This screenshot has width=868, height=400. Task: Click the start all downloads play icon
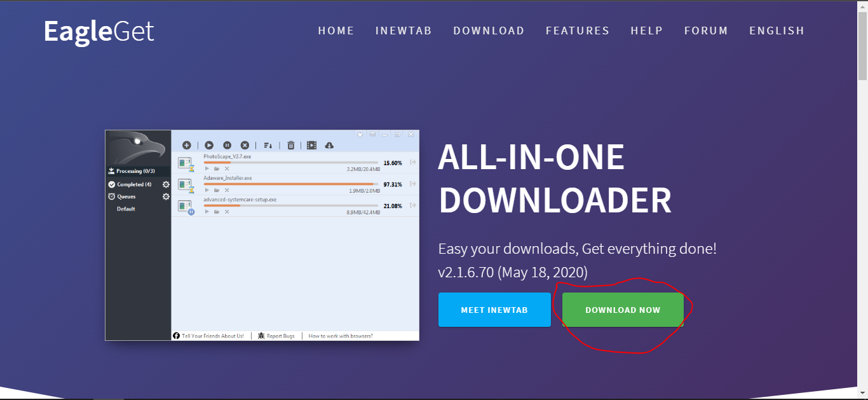pos(208,145)
